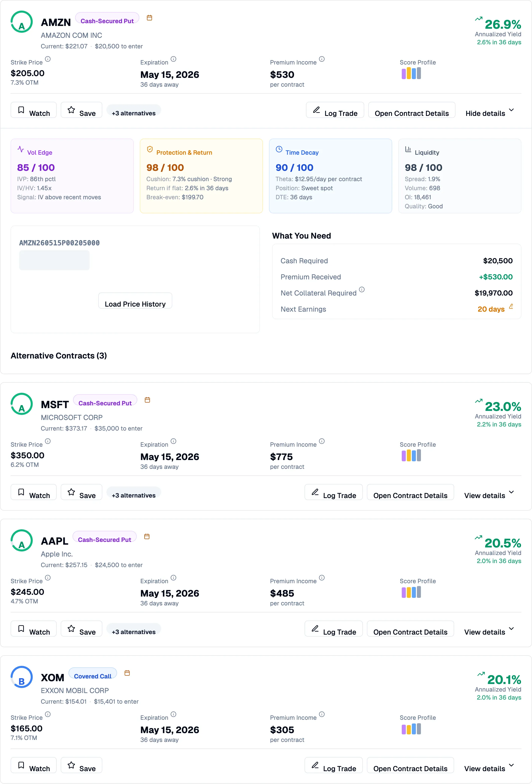Open Contract Details for AMZN
The width and height of the screenshot is (532, 784).
point(412,110)
